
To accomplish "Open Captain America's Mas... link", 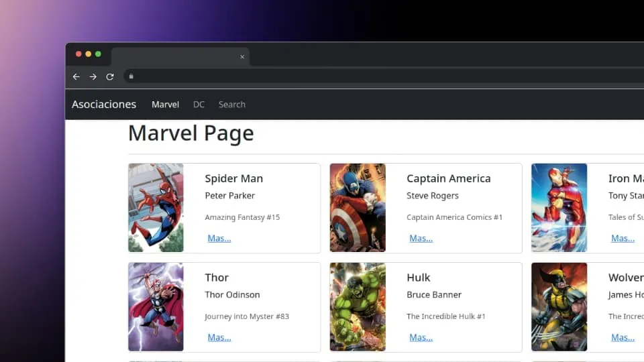I will pyautogui.click(x=421, y=239).
